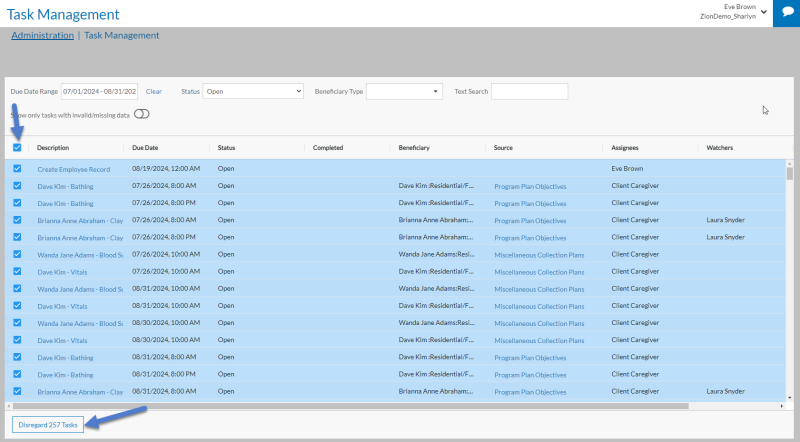
Task: Sort by the Due Date column header
Action: point(146,147)
